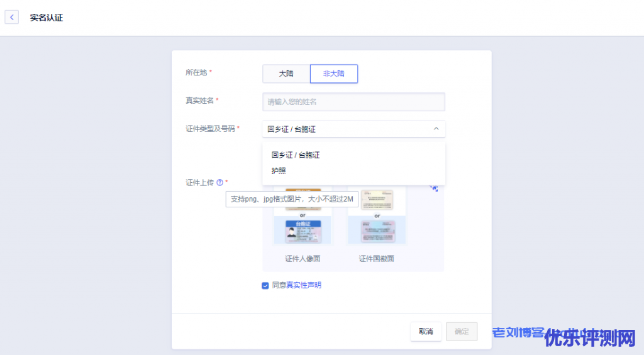Click the back arrow icon beside 实名认证
The image size is (644, 355).
coord(12,18)
